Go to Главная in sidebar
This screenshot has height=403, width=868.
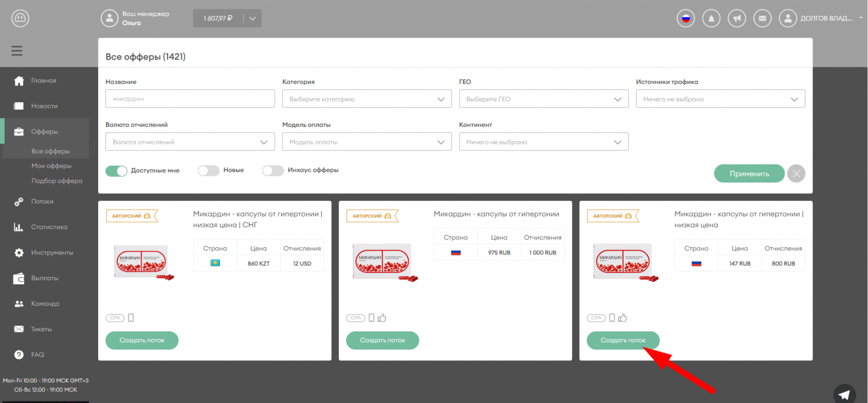pos(44,81)
